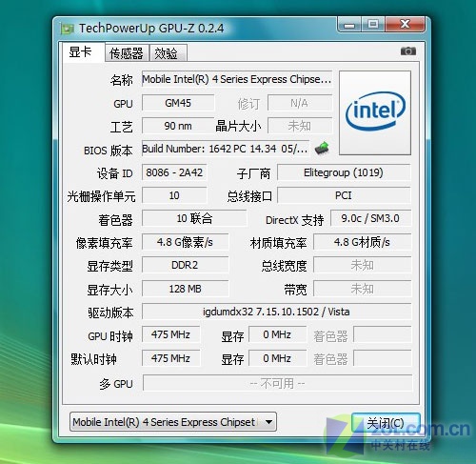
Task: Click the 着色器 value 10 联合
Action: click(x=194, y=218)
